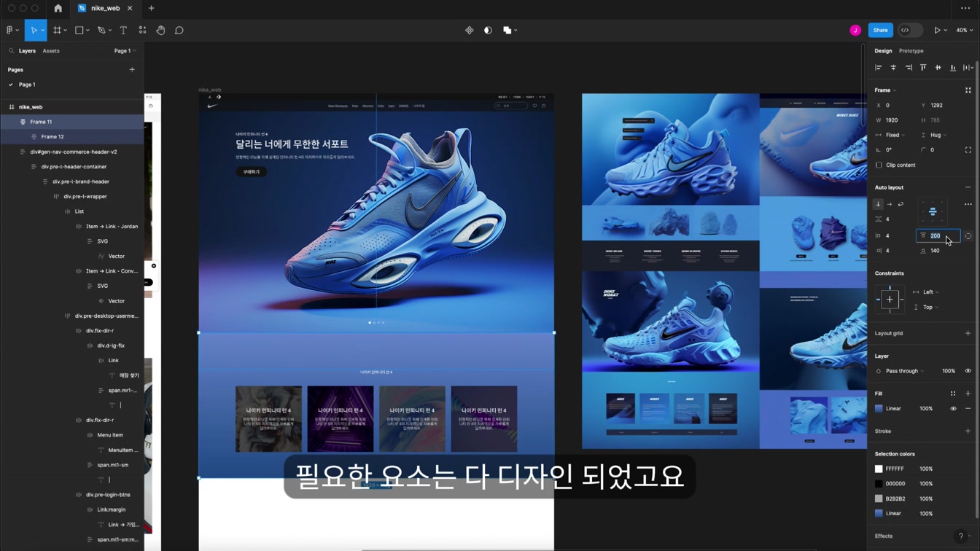Go to the Home icon
The width and height of the screenshot is (980, 551).
coord(58,8)
